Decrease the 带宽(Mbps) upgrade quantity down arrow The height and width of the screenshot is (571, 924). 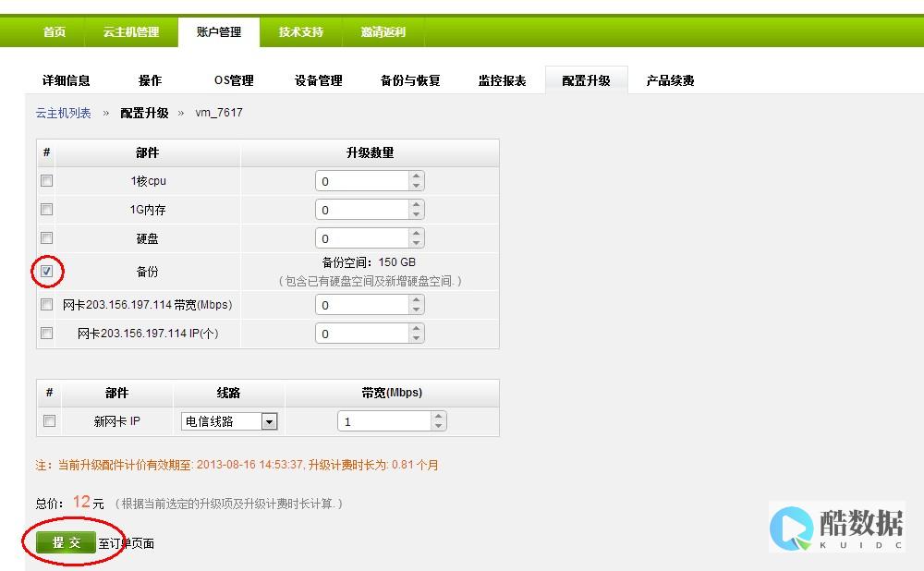417,310
